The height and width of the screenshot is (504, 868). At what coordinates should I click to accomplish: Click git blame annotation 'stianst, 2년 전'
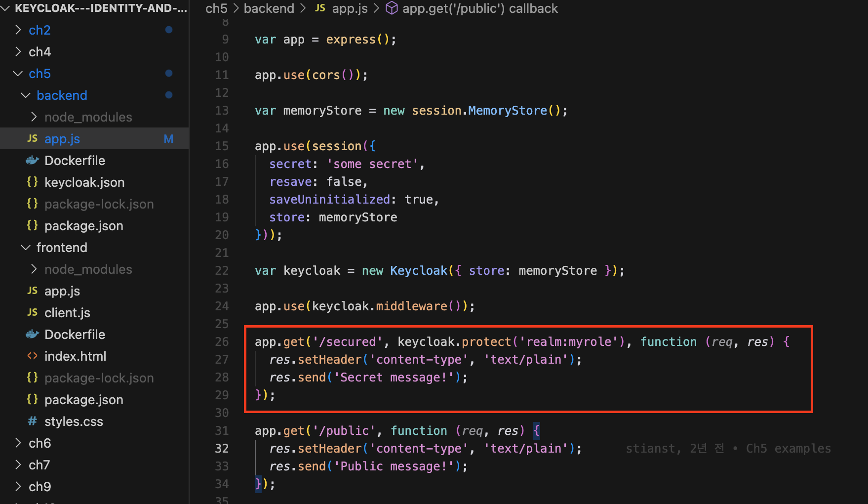pyautogui.click(x=675, y=449)
